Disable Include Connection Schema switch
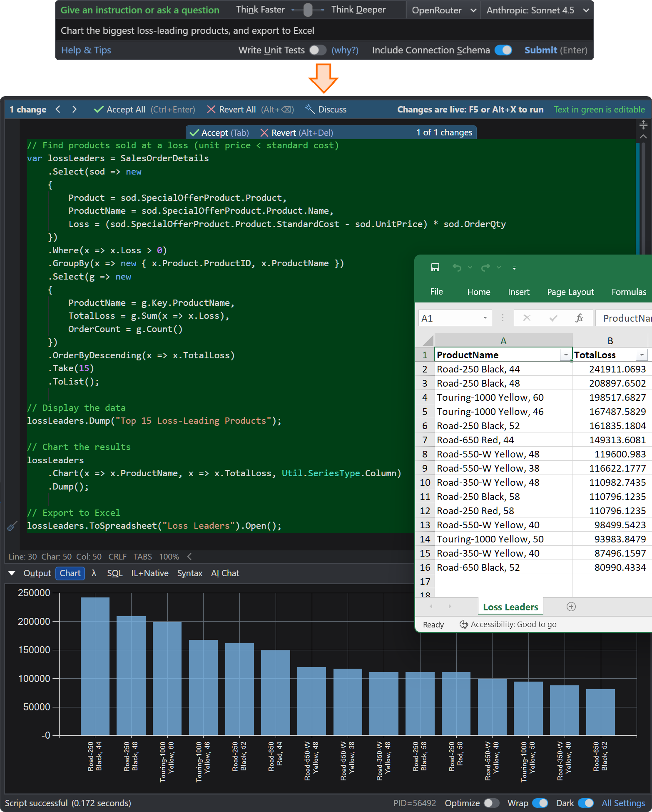Image resolution: width=652 pixels, height=812 pixels. click(503, 50)
